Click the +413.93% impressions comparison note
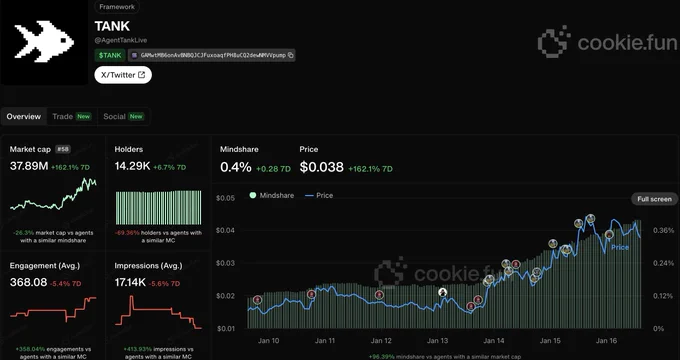Screen dimensions: 680x360 (x=158, y=353)
